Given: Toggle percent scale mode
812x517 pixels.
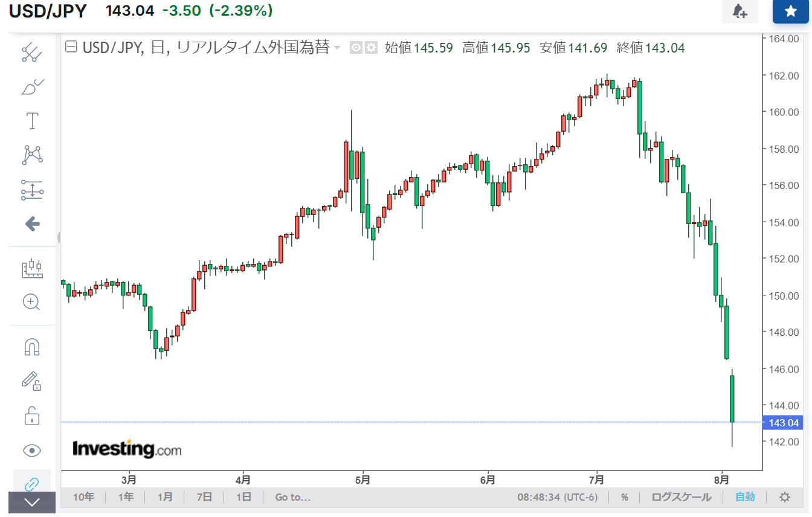Looking at the screenshot, I should (625, 497).
